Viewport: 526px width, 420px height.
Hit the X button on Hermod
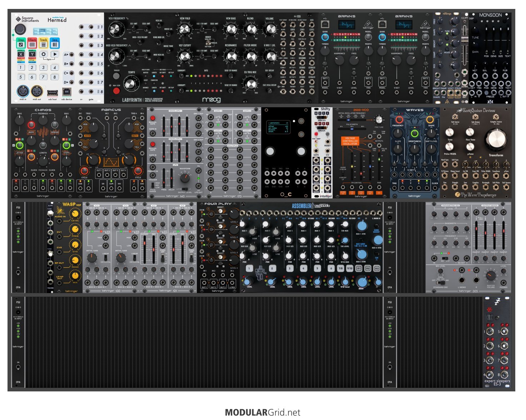(x=21, y=54)
